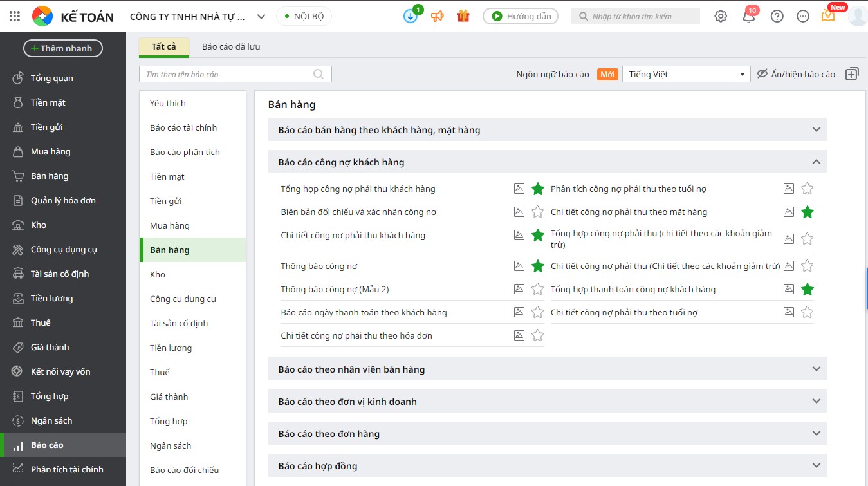
Task: Toggle Ẩn/hiện báo cáo visibility
Action: (x=796, y=74)
